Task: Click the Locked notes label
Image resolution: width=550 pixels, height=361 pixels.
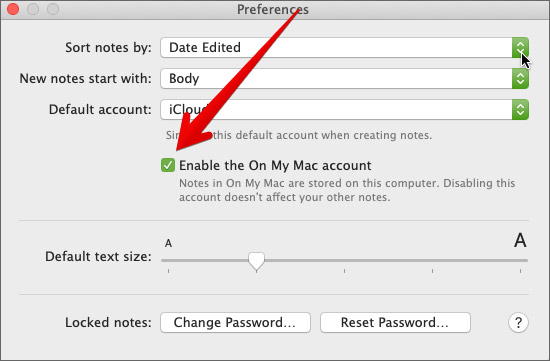Action: (x=108, y=322)
